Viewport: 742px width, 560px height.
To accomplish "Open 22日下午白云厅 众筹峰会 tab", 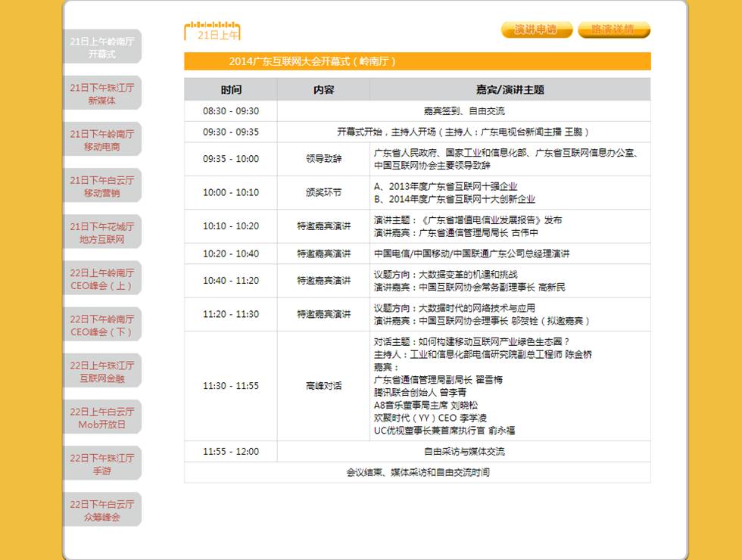I will point(102,510).
